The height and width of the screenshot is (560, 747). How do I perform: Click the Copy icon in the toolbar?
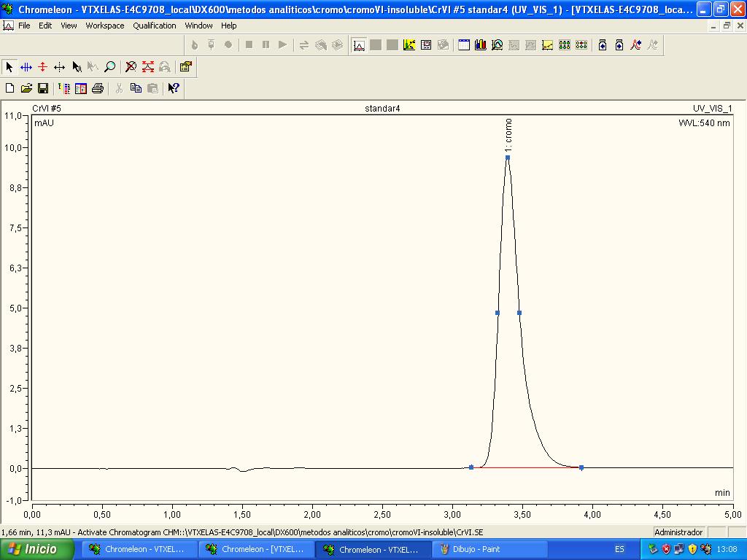tap(136, 88)
